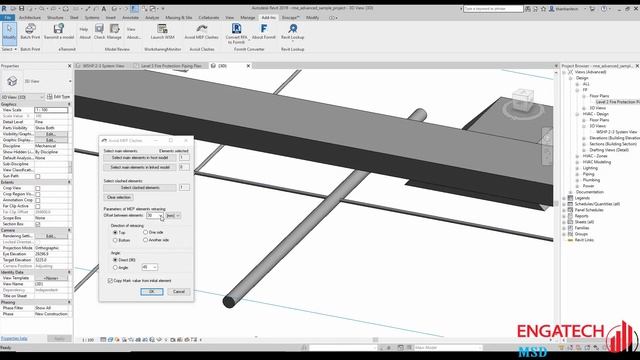
Task: Toggle Copy Mark value from initial element
Action: (110, 281)
